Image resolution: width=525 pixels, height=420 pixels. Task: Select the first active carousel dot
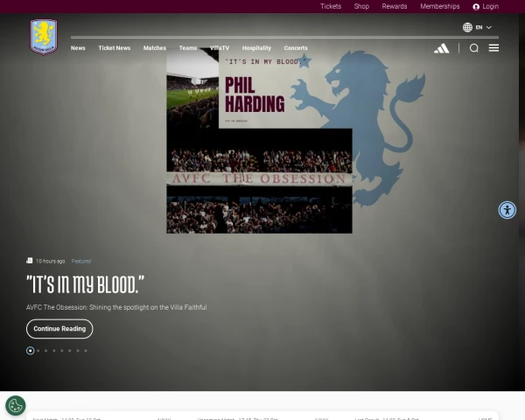click(x=30, y=351)
